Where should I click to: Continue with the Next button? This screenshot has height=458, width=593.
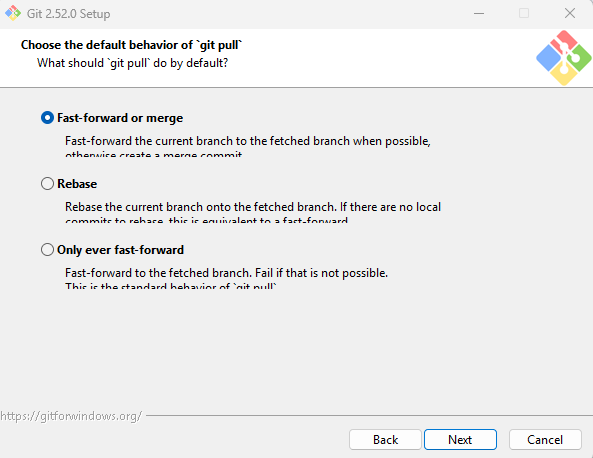pos(460,439)
